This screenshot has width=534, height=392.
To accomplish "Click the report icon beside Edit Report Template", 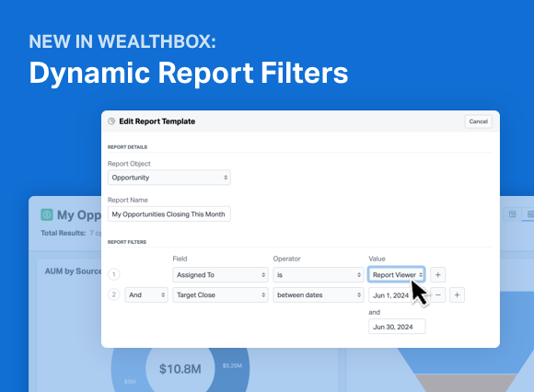I will [111, 121].
